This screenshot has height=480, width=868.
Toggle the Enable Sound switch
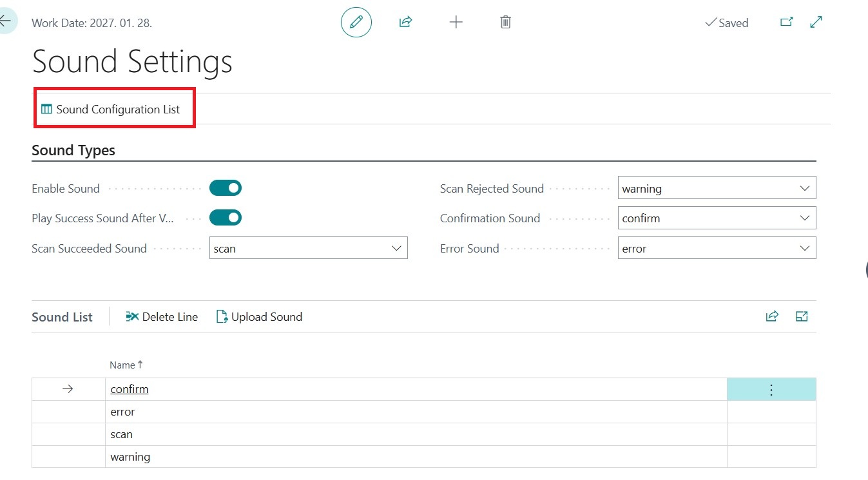point(225,188)
